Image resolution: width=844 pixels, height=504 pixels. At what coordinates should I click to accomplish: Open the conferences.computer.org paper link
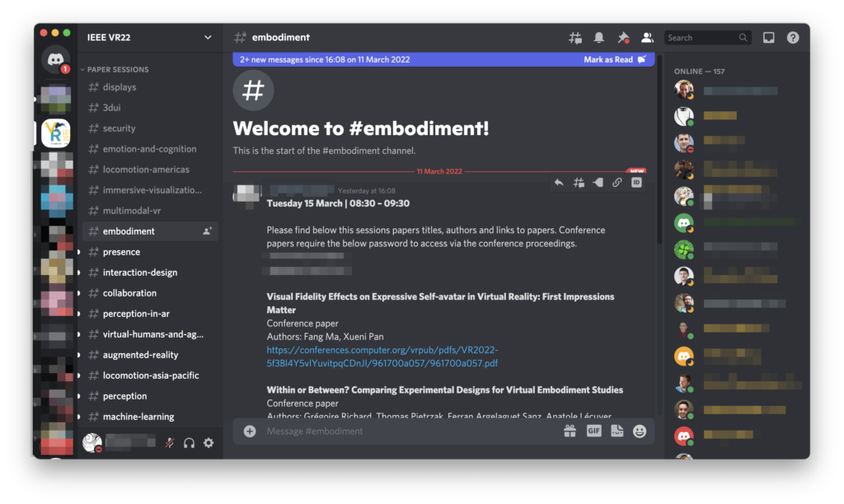coord(382,357)
